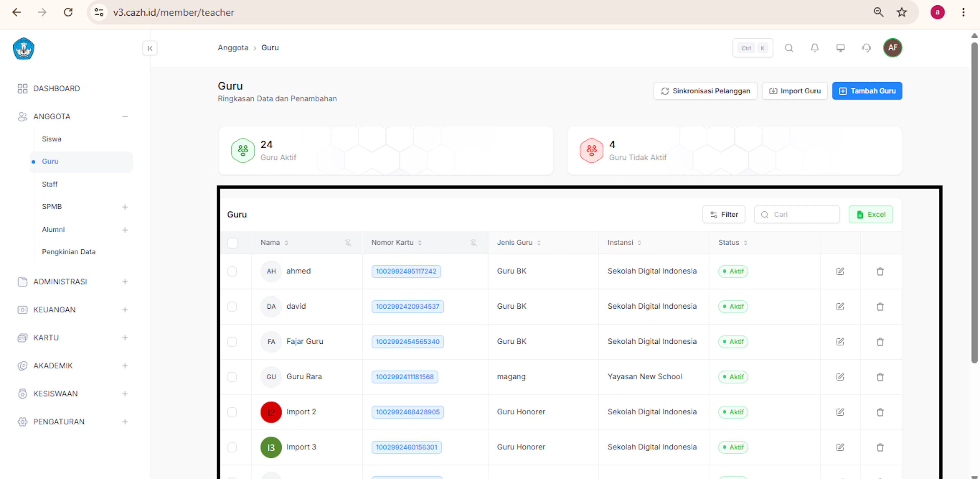
Task: Click Tambah Guru button
Action: [x=867, y=91]
